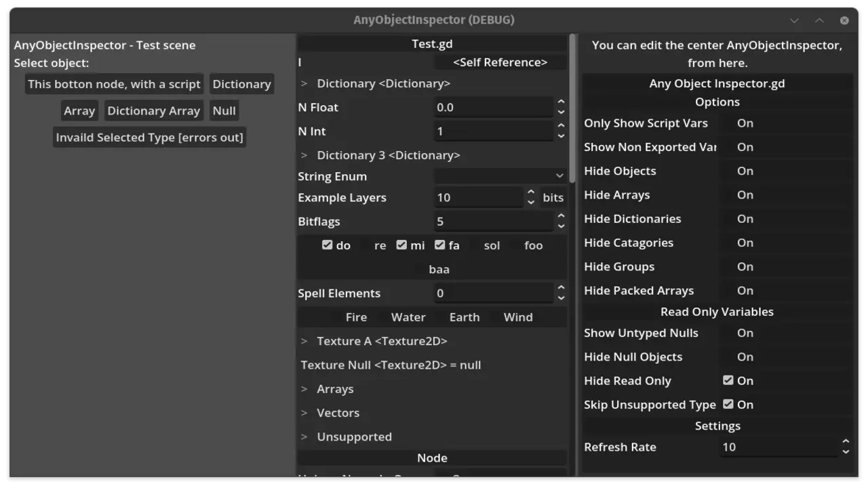Uncheck Skip Unsupported Type option
Viewport: 868px width, 488px height.
pyautogui.click(x=785, y=405)
